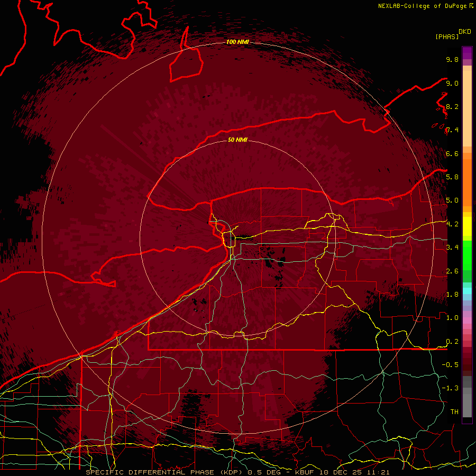Click the 1.0 value on the color scale
Image resolution: width=476 pixels, height=476 pixels.
452,318
